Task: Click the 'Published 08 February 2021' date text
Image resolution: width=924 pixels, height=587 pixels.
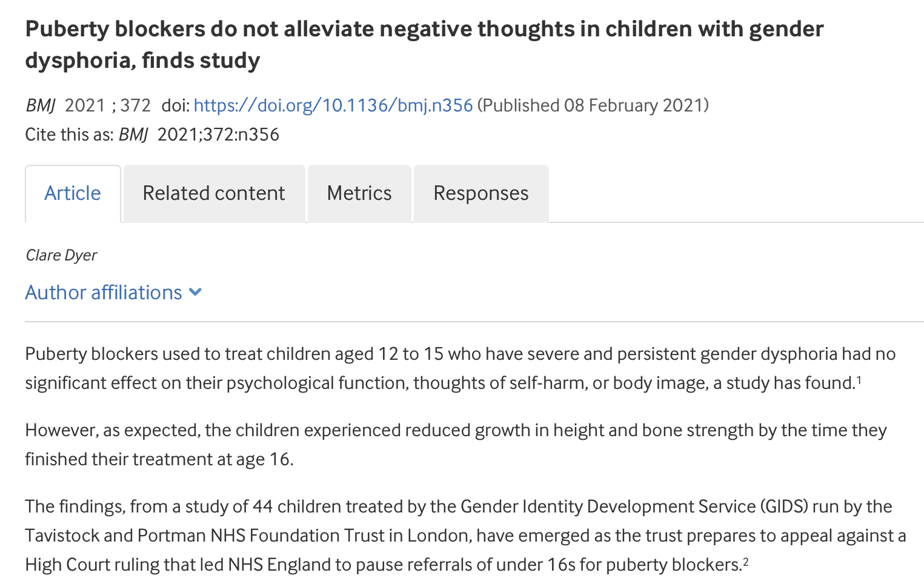Action: pyautogui.click(x=593, y=105)
